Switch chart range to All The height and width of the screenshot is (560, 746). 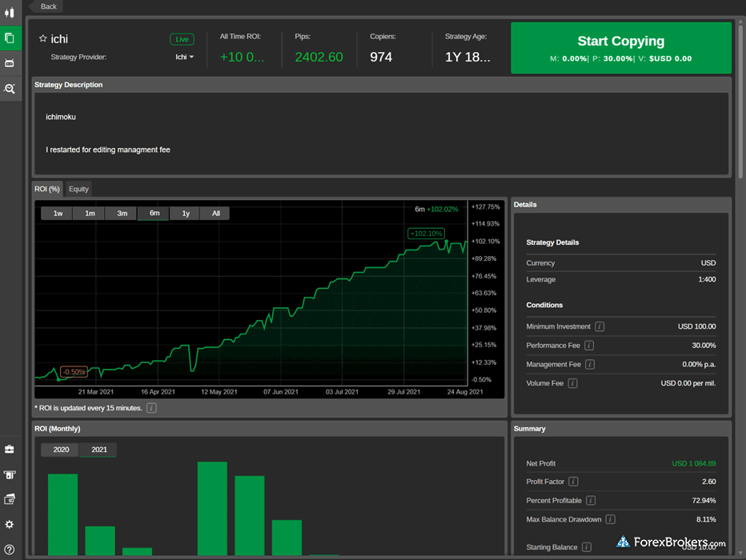pos(215,214)
